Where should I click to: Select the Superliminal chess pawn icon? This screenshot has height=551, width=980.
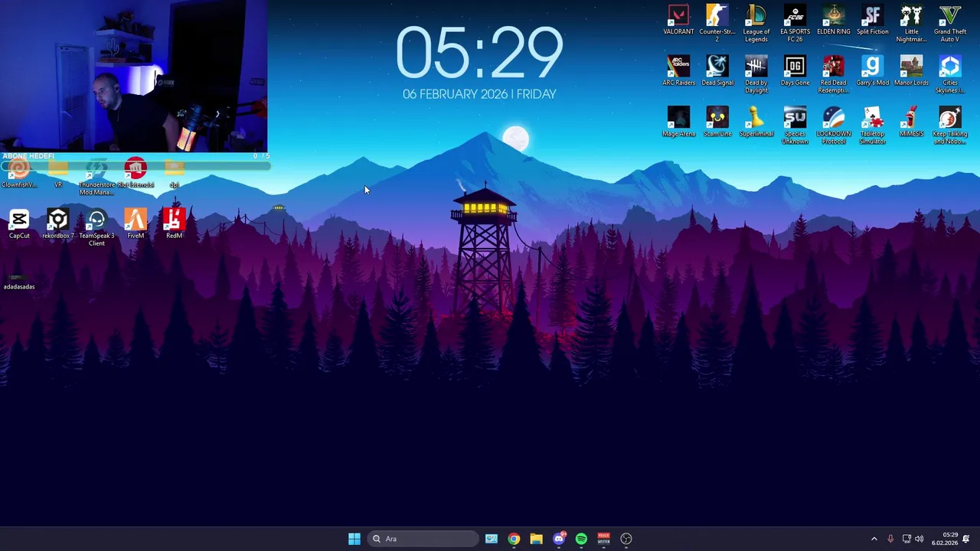pos(756,122)
